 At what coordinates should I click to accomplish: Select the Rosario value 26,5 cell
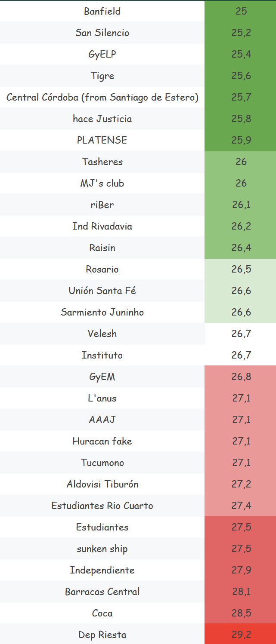[241, 270]
